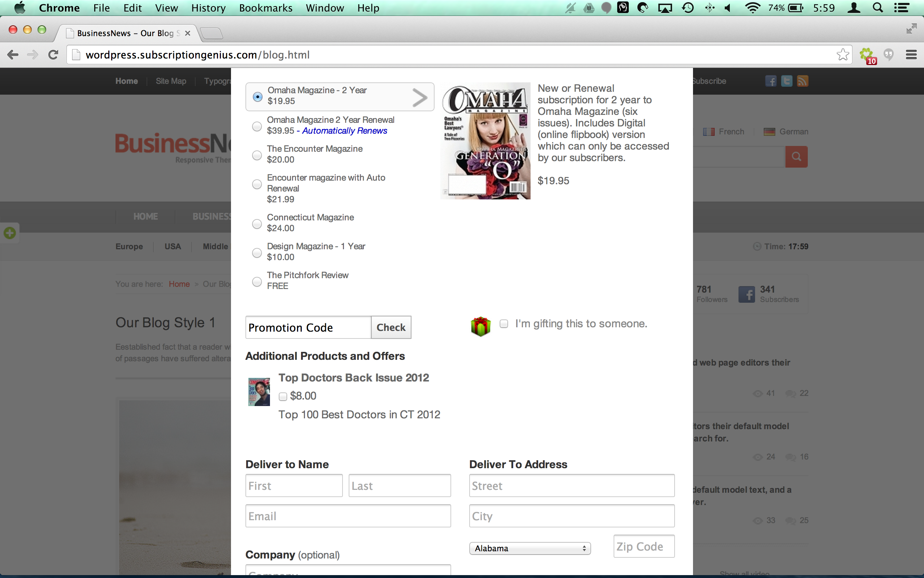Screen dimensions: 924x578
Task: Switch the site language to German
Action: [x=786, y=131]
